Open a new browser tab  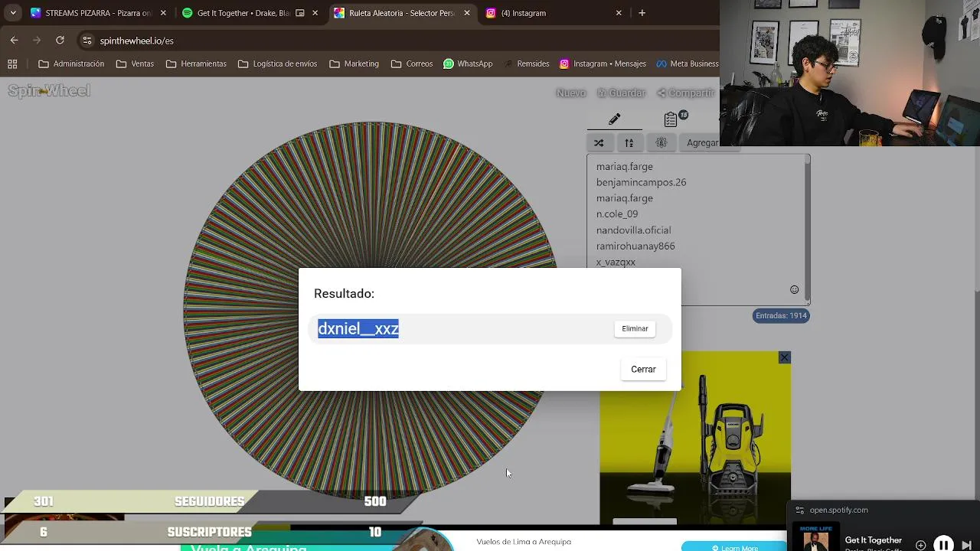642,13
